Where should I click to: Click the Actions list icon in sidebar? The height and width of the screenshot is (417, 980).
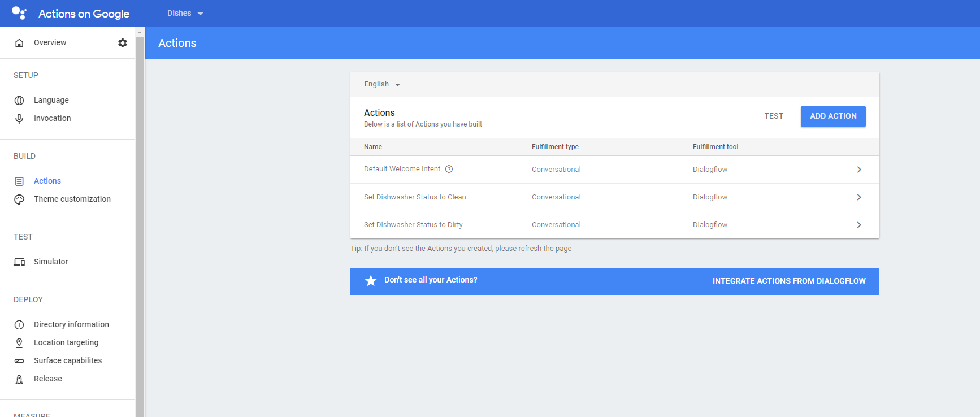point(19,181)
